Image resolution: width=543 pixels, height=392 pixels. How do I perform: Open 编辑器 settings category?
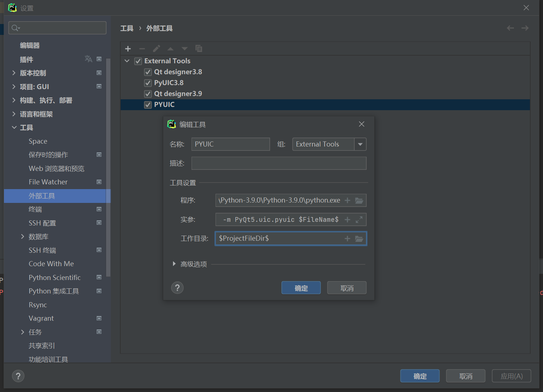point(30,45)
